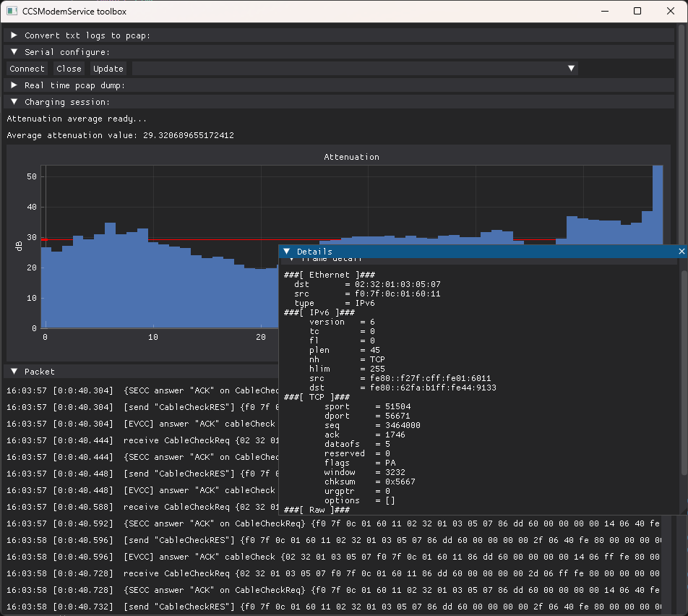Collapse the Details window using its triangle

(x=287, y=252)
